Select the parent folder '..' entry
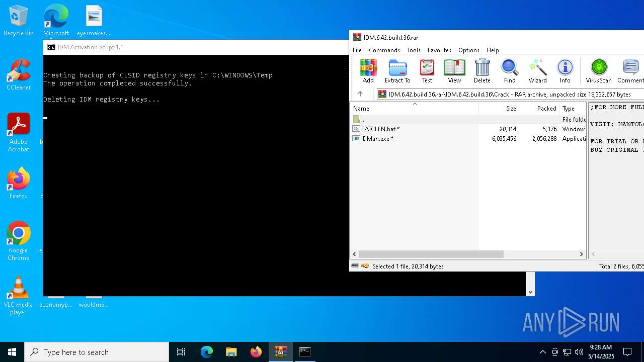 point(468,120)
